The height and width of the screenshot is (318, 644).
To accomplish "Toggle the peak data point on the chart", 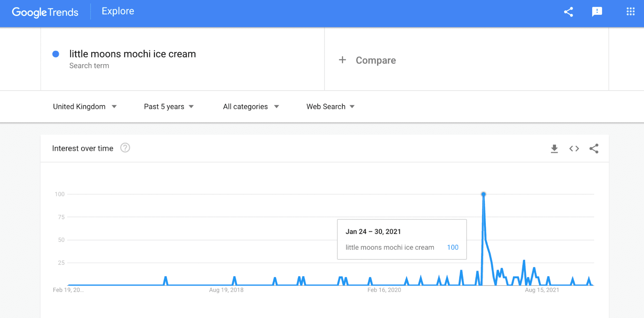I will [483, 194].
